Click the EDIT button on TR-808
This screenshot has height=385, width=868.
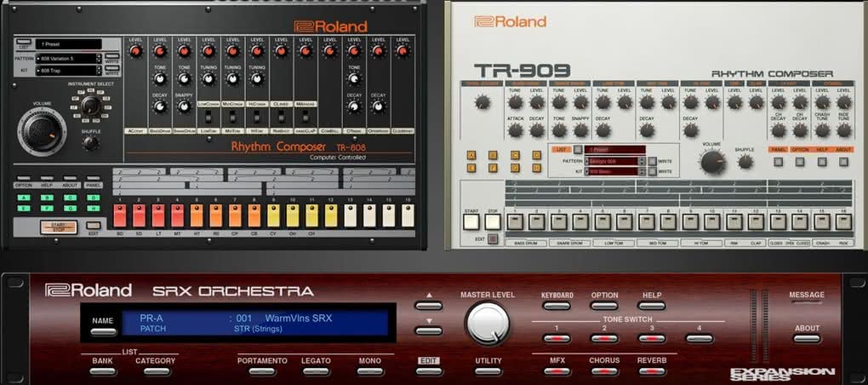click(94, 226)
